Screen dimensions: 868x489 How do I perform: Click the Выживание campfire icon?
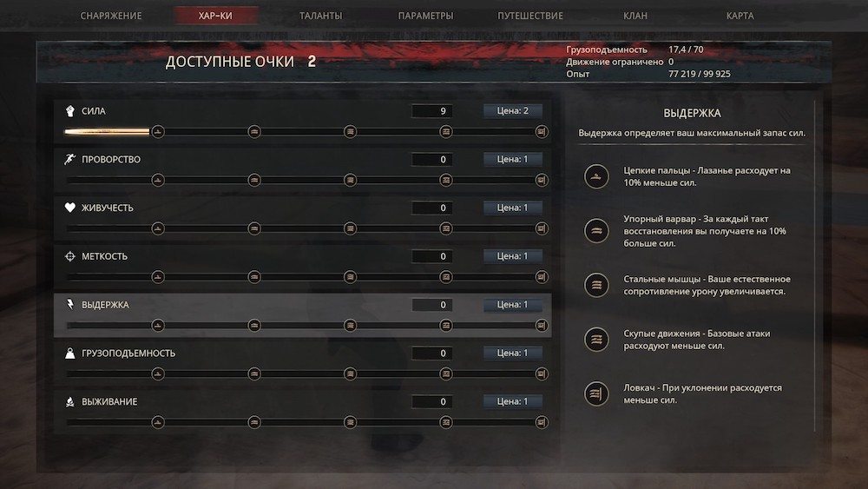pos(69,401)
